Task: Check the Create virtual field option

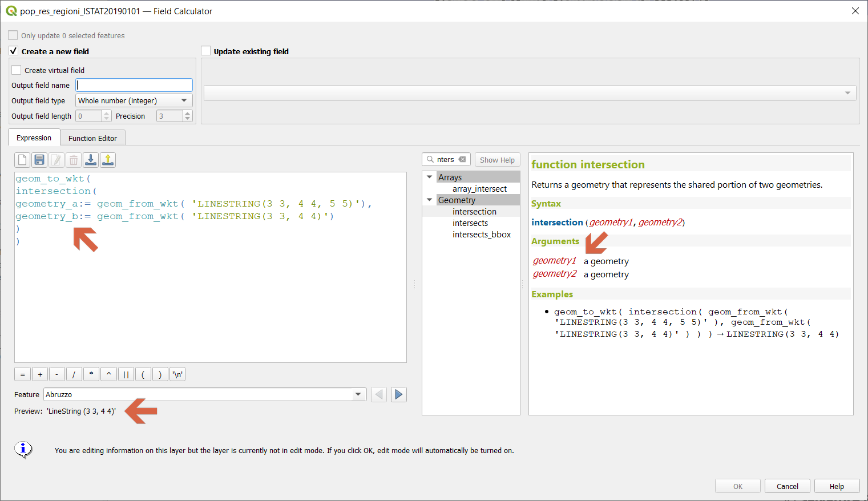Action: [15, 70]
